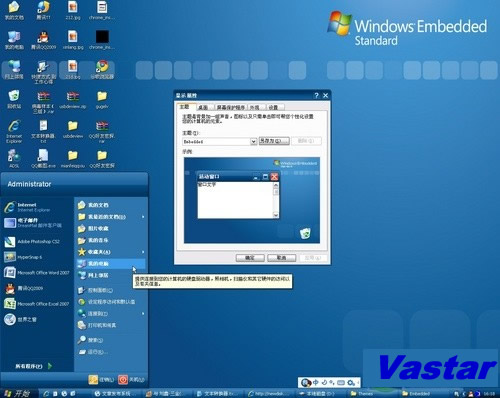Open xinlang.jpg image file on desktop
Screen dimensions: 500x398
coord(72,40)
